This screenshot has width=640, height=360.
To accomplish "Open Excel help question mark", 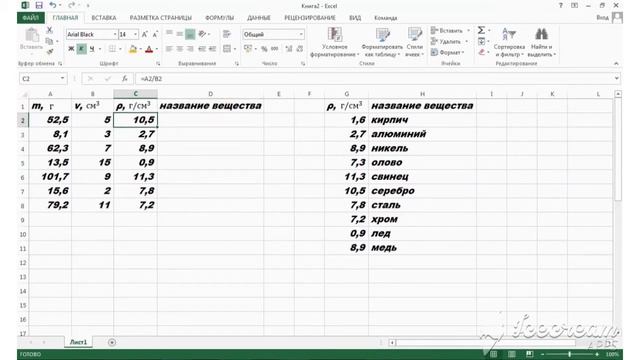I will 561,5.
